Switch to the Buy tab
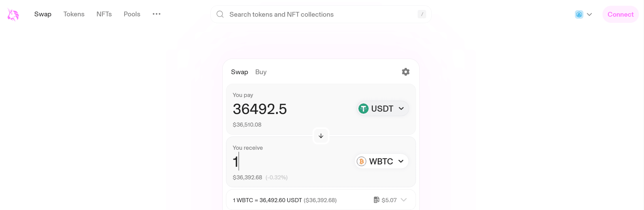644x210 pixels. 261,72
